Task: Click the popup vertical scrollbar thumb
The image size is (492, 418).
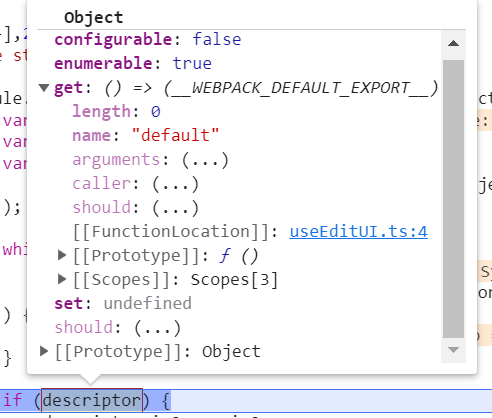Action: pos(453,199)
